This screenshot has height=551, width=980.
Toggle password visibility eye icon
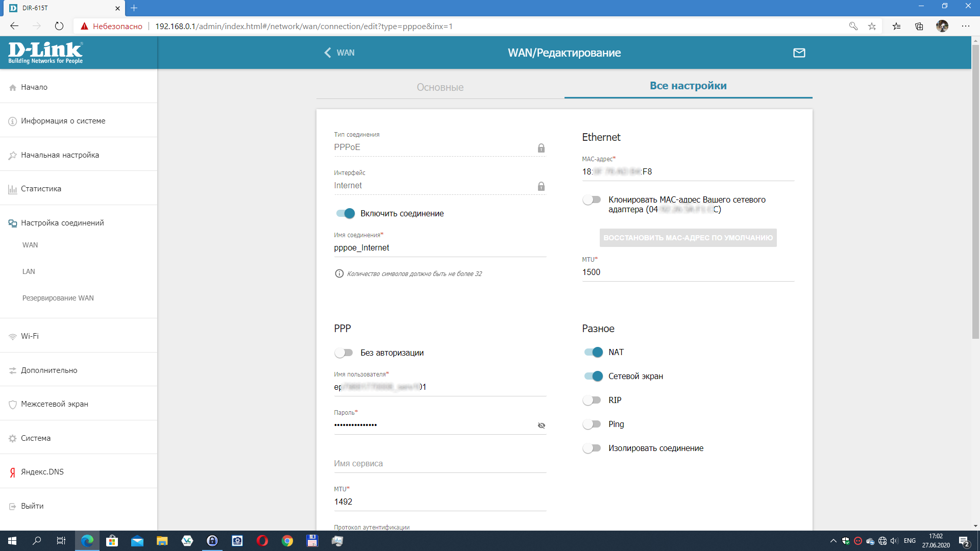(x=541, y=425)
